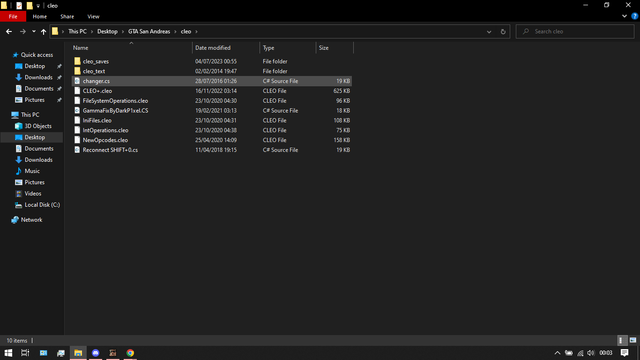The image size is (640, 360).
Task: Select the CLEO+.cleo file
Action: [211, 91]
